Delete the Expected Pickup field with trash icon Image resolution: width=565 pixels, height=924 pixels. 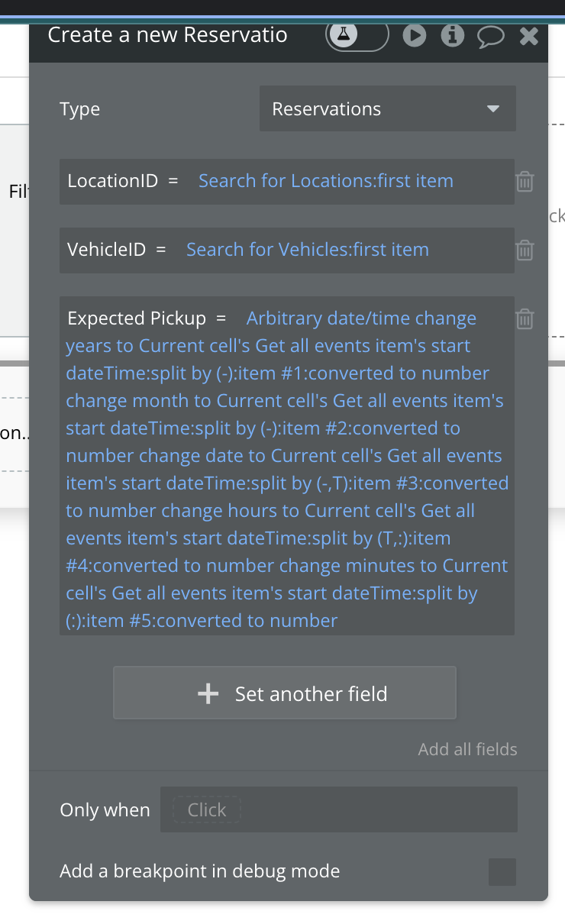click(x=525, y=319)
